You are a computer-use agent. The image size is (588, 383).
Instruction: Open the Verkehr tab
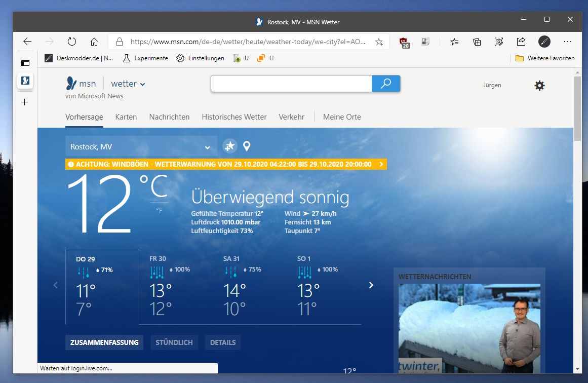[x=291, y=117]
